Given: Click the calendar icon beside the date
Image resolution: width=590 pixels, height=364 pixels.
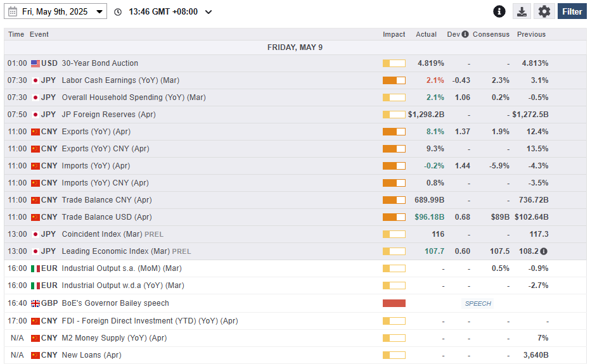Looking at the screenshot, I should (13, 11).
